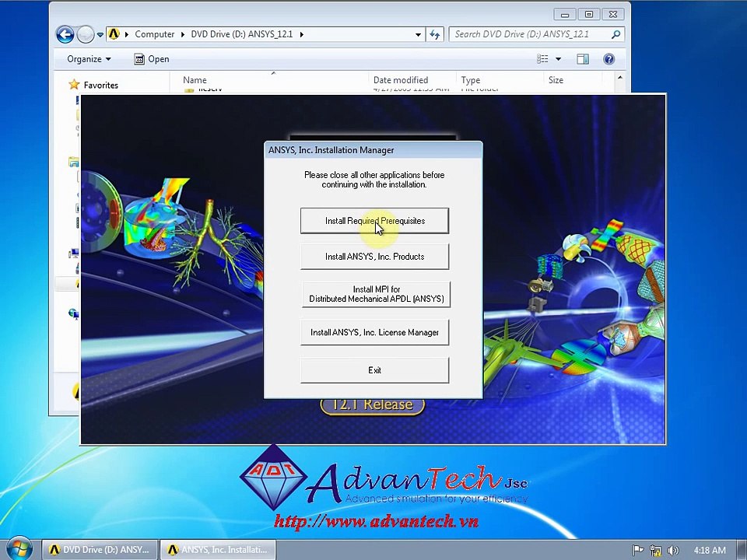The width and height of the screenshot is (747, 560).
Task: Sort by Date modified column
Action: click(x=401, y=80)
